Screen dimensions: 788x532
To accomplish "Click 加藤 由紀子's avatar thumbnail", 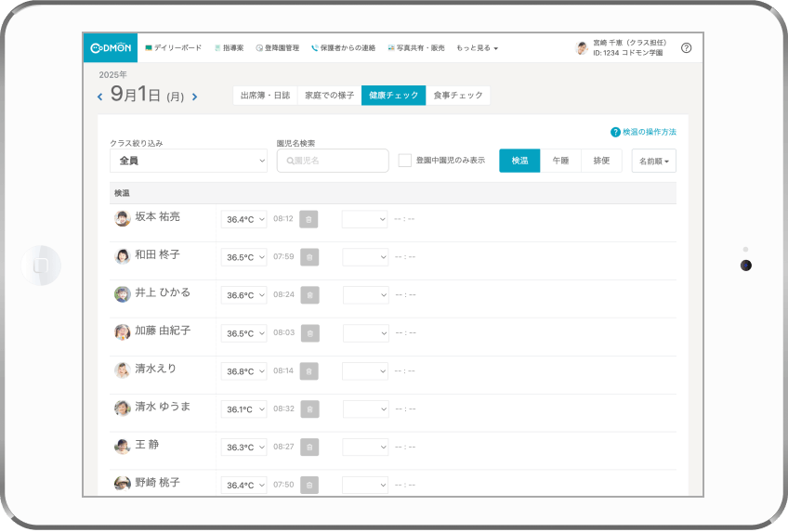I will 122,332.
